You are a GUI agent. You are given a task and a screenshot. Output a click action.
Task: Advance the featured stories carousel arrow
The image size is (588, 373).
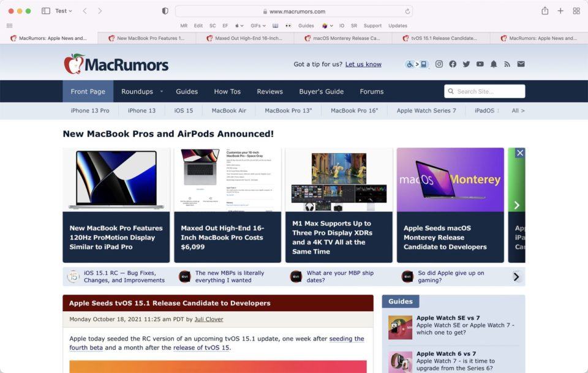[516, 205]
